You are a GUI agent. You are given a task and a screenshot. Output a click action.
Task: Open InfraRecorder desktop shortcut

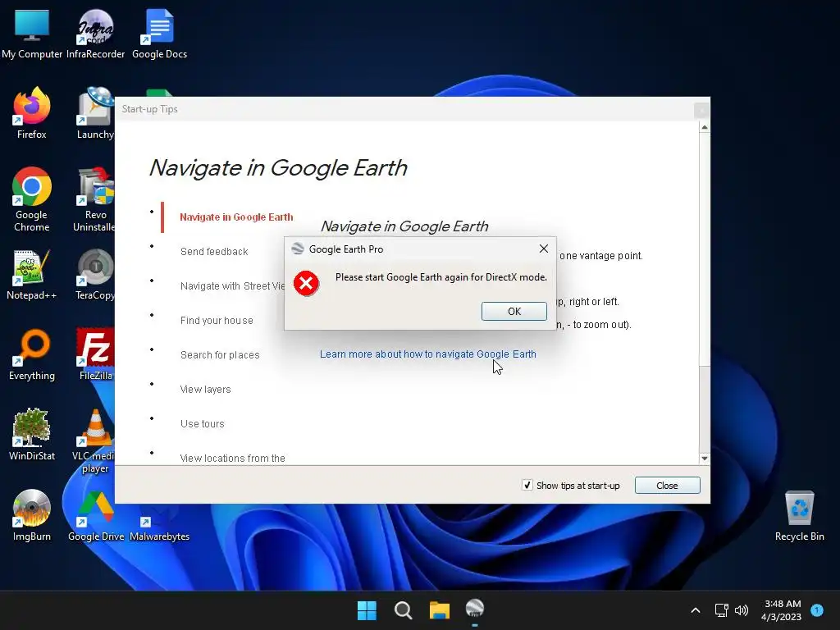[95, 34]
